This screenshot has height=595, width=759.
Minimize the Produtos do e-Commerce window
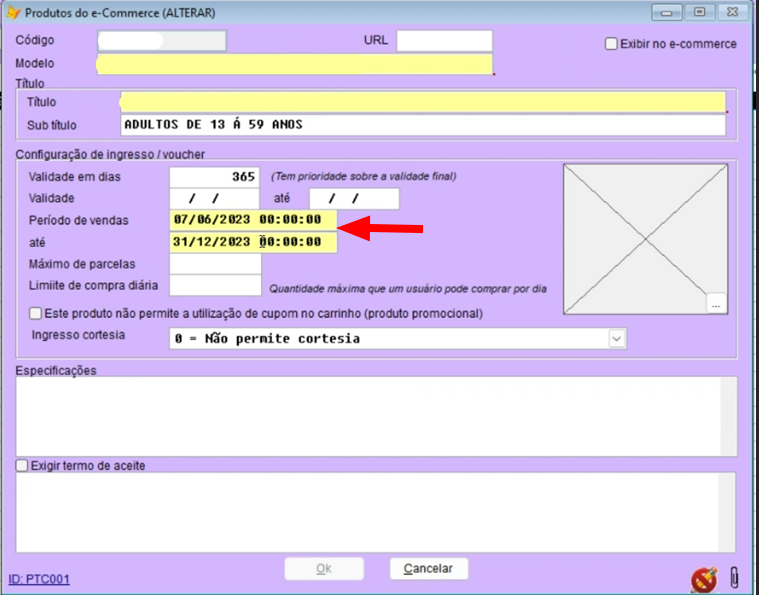(x=667, y=13)
